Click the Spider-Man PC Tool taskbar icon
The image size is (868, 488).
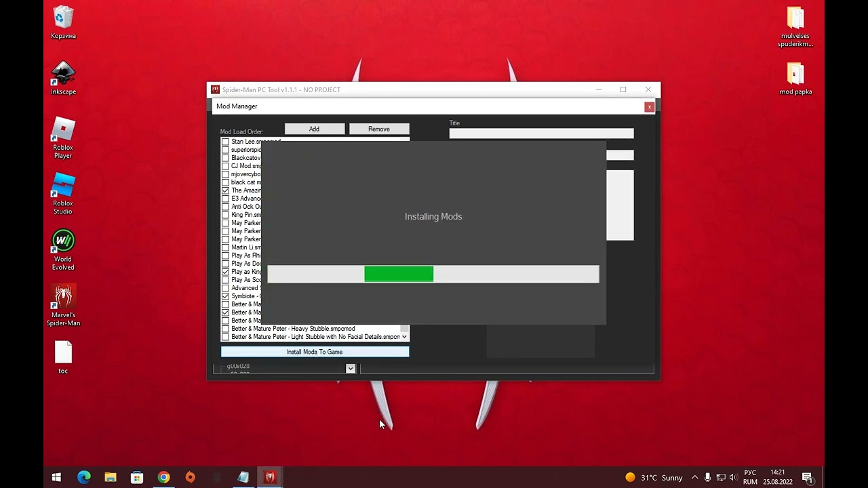(270, 477)
